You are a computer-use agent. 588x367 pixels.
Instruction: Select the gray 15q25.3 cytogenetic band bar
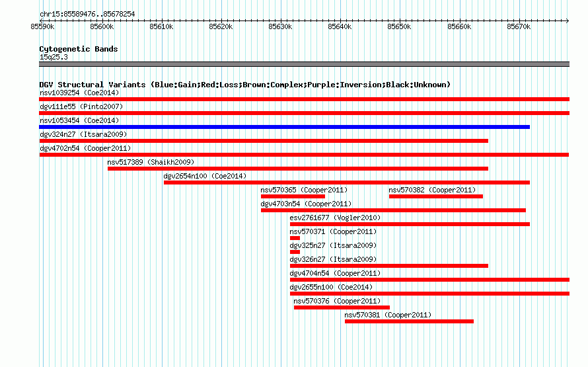click(304, 64)
